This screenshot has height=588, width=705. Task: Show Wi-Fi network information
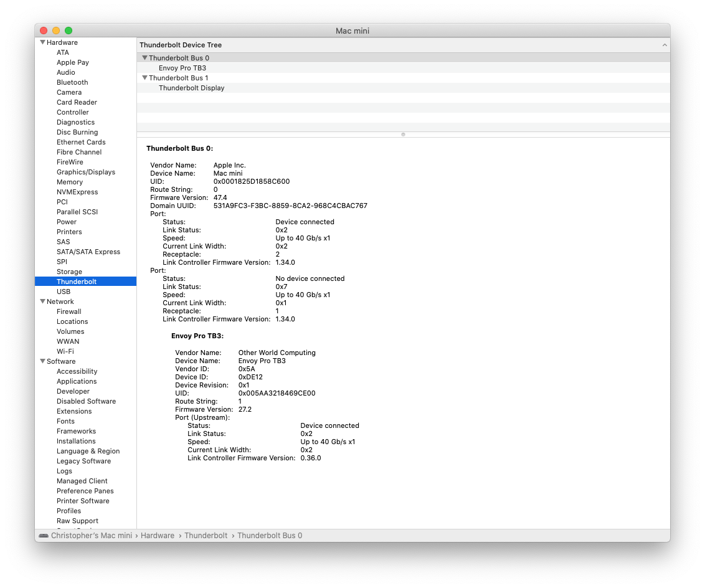pos(65,351)
